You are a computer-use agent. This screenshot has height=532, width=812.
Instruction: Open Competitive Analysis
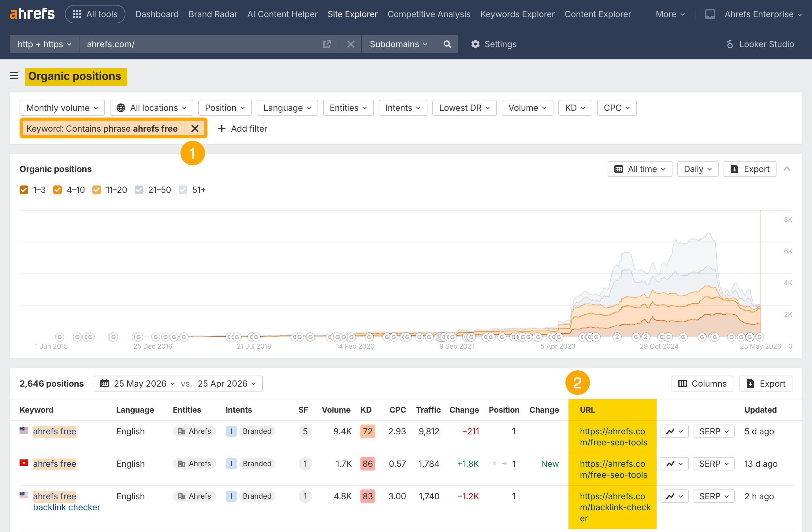tap(429, 14)
